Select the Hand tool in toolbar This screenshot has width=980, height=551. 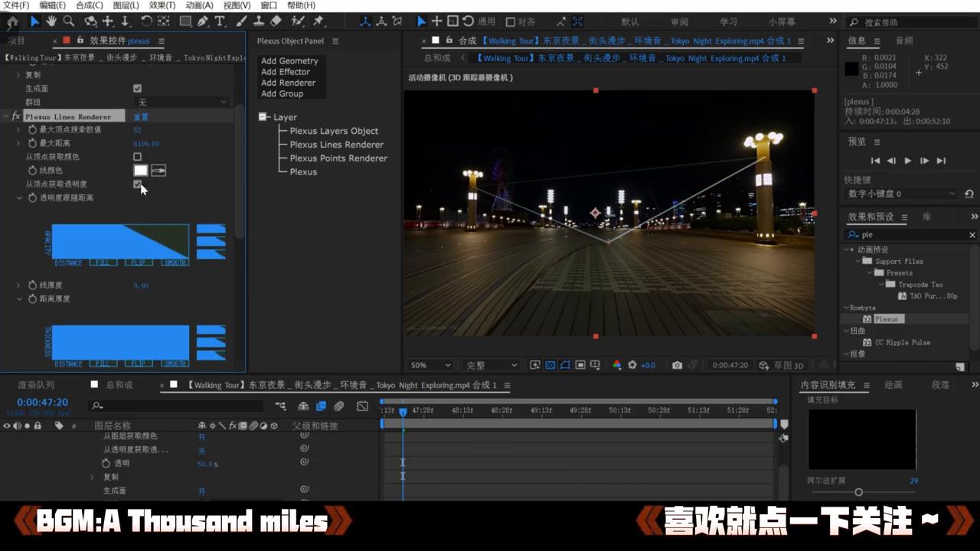click(51, 21)
